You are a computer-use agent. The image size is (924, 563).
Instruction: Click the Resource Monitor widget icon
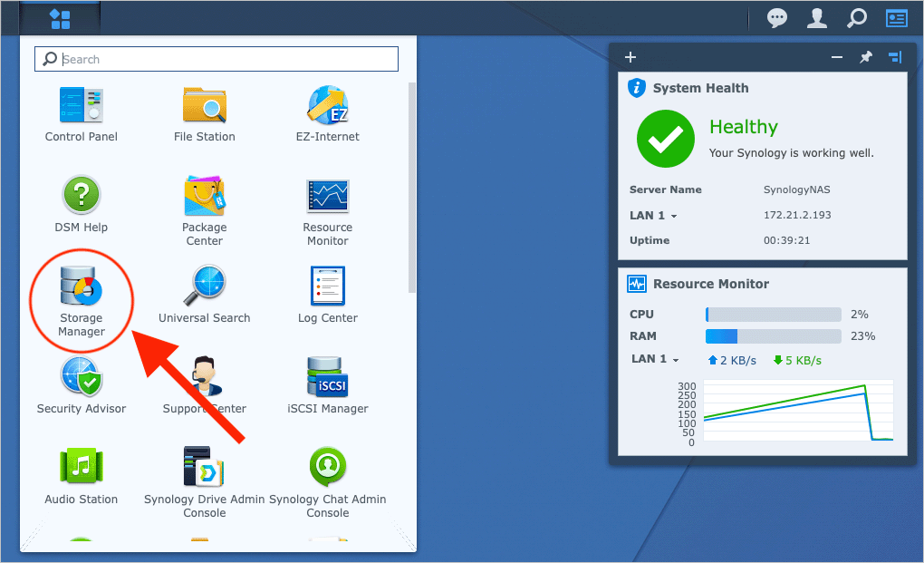click(x=637, y=284)
